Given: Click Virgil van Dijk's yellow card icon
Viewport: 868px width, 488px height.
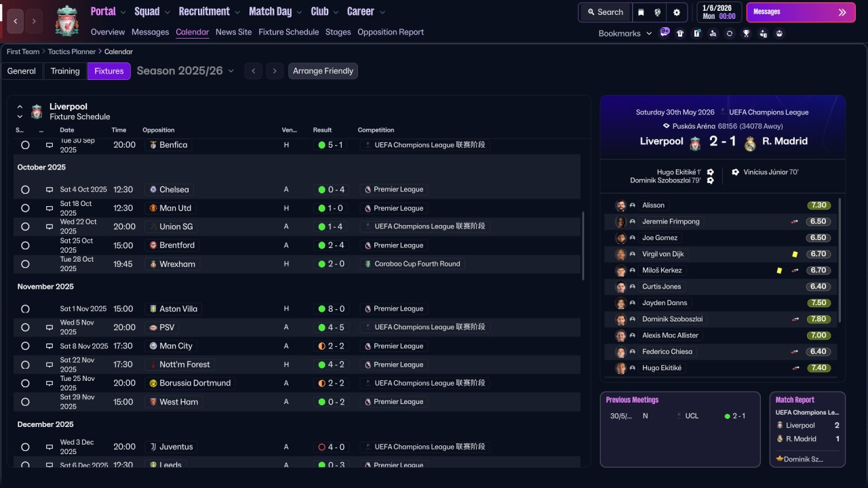Looking at the screenshot, I should [795, 254].
